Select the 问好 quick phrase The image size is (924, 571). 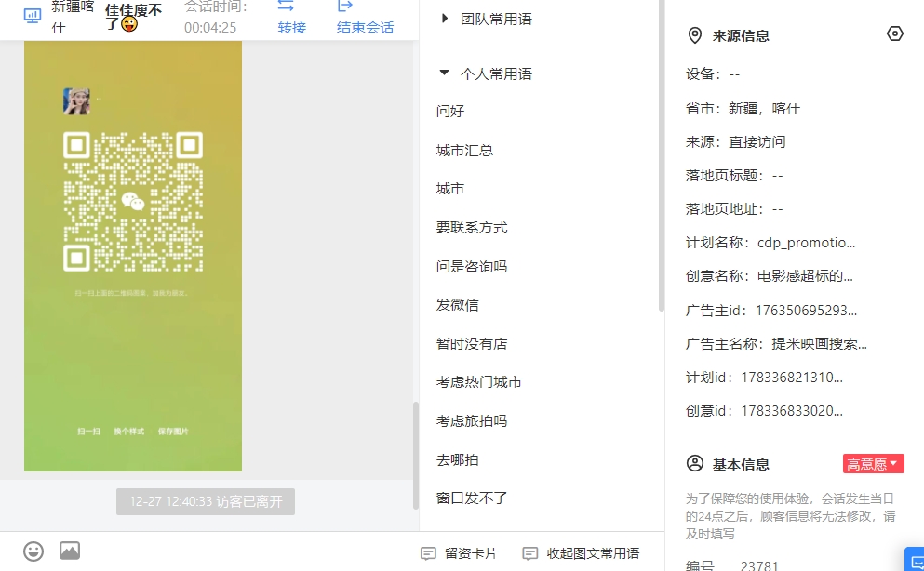450,112
